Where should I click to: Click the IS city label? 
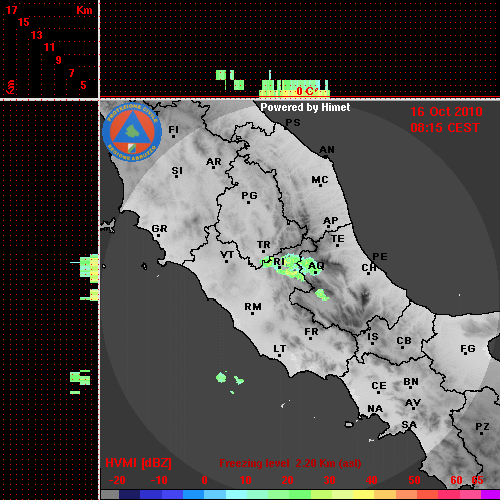(373, 337)
